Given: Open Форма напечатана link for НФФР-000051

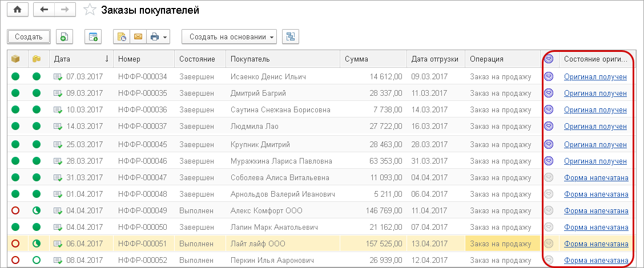Looking at the screenshot, I should [596, 243].
